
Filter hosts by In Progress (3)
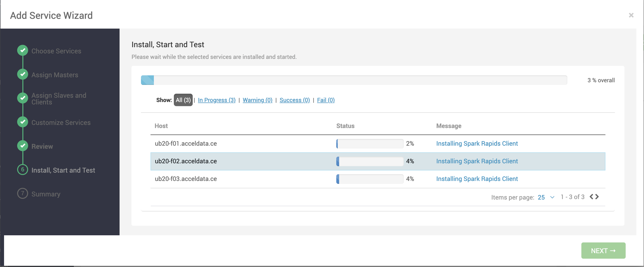[x=217, y=100]
